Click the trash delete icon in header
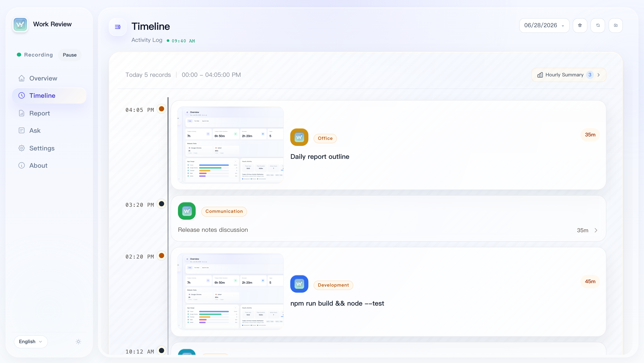The height and width of the screenshot is (363, 644). 580,25
